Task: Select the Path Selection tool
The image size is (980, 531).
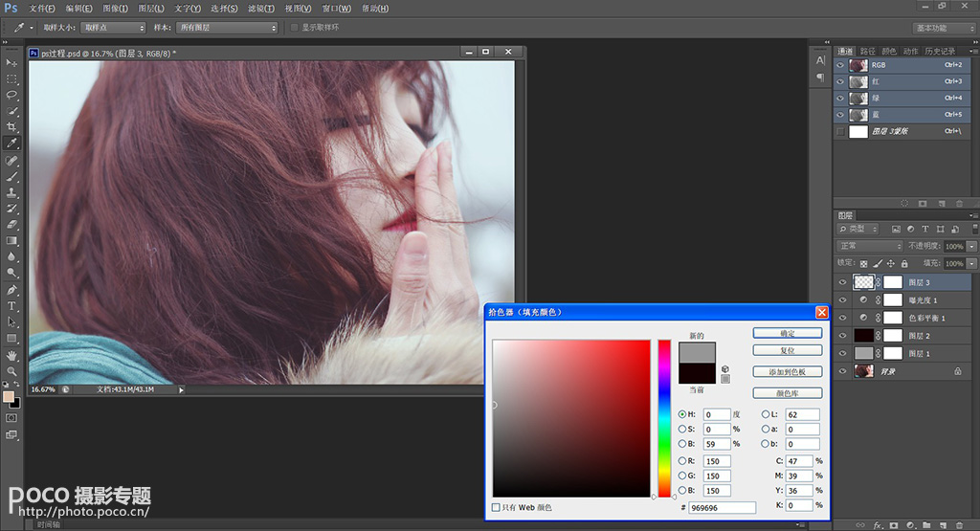Action: click(x=11, y=322)
